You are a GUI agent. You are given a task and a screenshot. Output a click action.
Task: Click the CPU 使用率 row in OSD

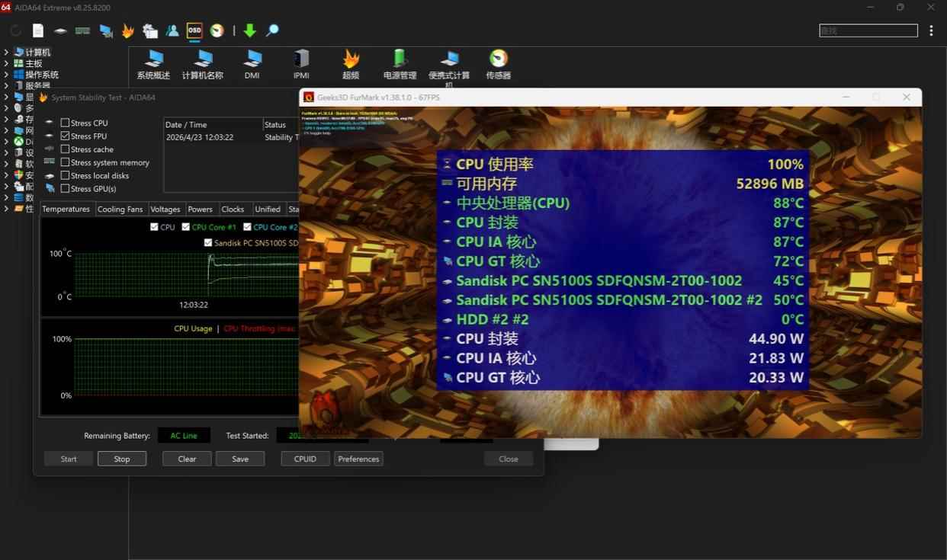pyautogui.click(x=622, y=164)
